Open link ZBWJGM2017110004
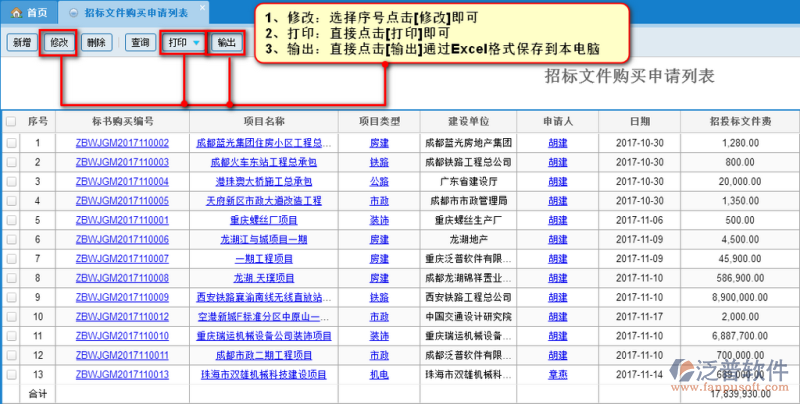Viewport: 800px width, 404px height. [x=122, y=182]
